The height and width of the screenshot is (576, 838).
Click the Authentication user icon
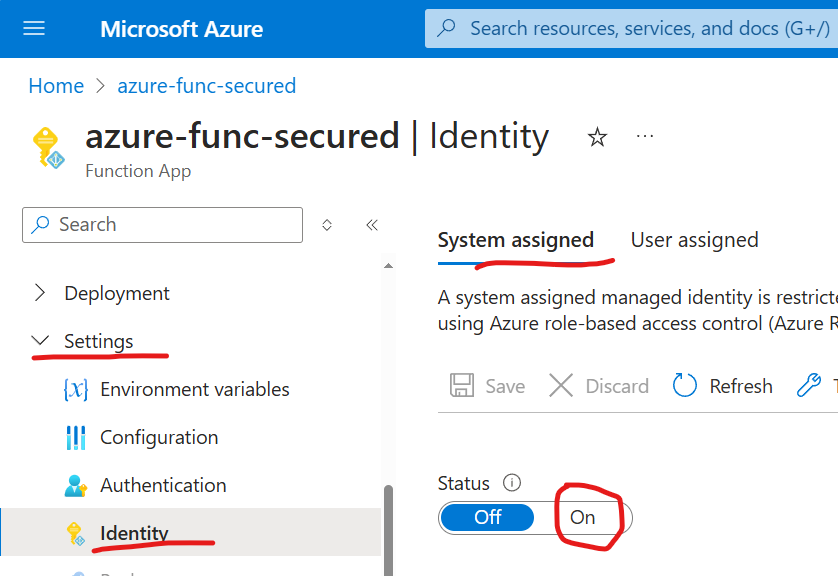[76, 486]
